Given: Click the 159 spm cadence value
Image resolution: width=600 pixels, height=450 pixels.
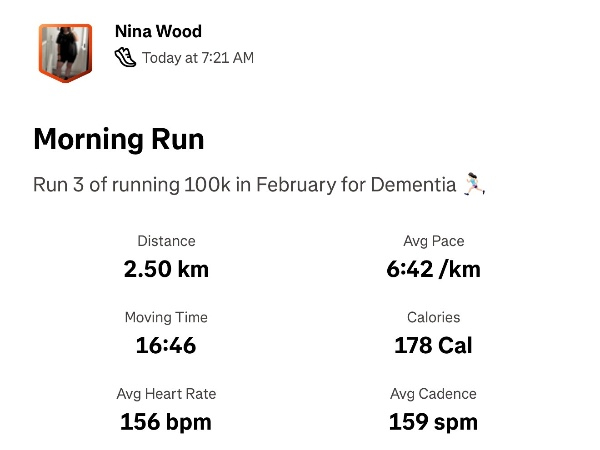Looking at the screenshot, I should (433, 422).
